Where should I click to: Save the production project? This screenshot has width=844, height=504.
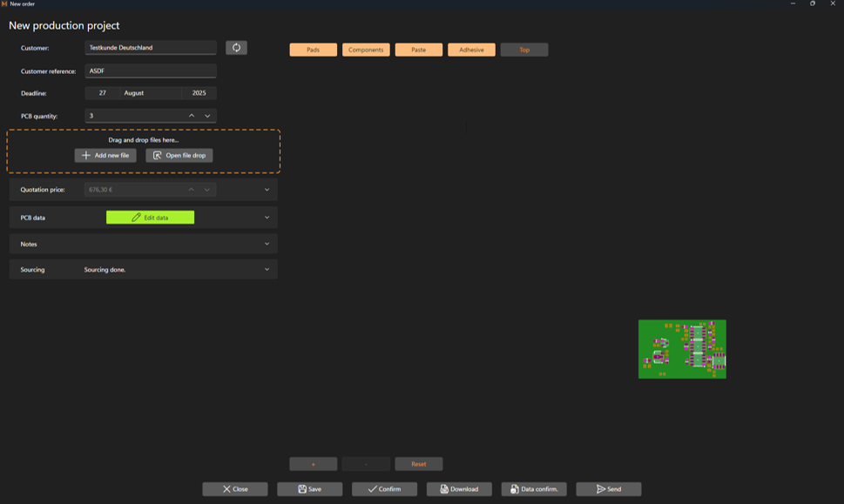pyautogui.click(x=309, y=489)
